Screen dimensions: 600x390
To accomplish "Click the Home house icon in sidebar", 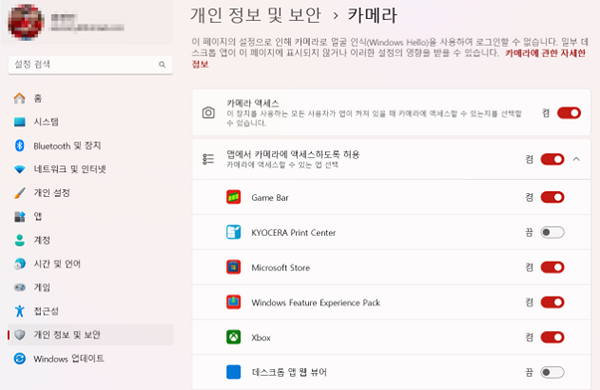I will point(20,98).
